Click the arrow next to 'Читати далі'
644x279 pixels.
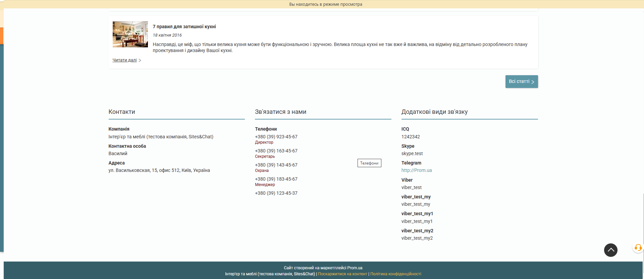pos(140,60)
